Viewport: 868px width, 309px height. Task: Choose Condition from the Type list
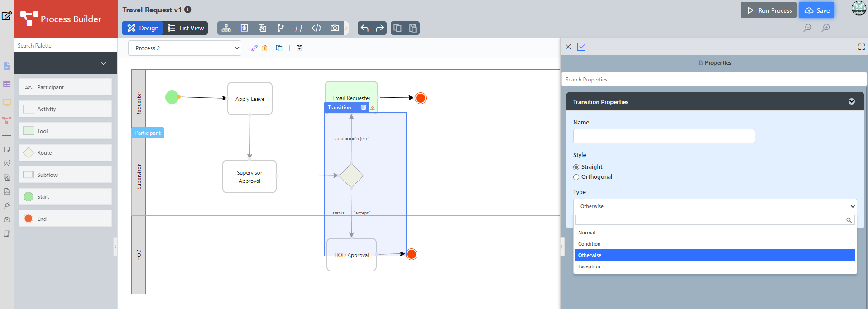click(589, 244)
